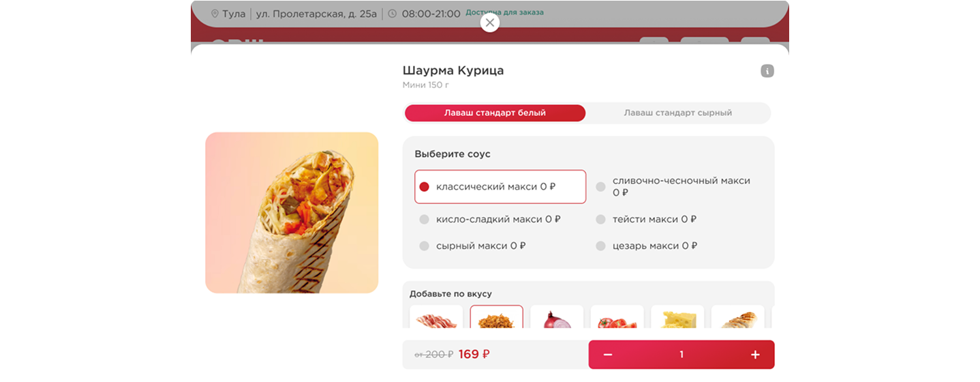Select Лаваш стандарт белый tab
Viewport: 980px width, 382px height.
495,113
